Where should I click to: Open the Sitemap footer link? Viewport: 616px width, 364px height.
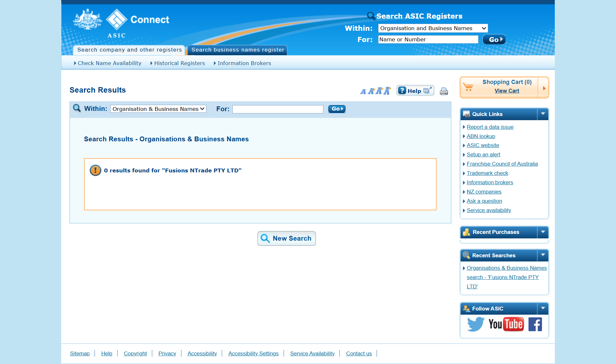click(80, 353)
